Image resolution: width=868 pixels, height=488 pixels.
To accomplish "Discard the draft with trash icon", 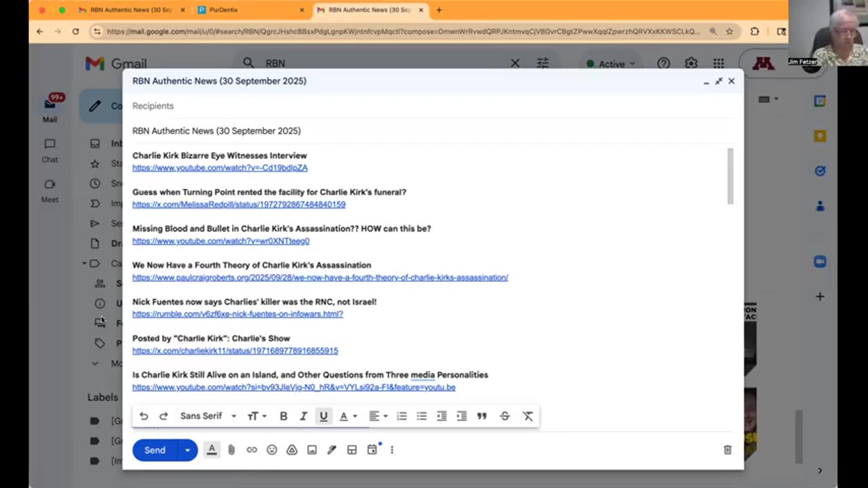I will click(x=728, y=449).
